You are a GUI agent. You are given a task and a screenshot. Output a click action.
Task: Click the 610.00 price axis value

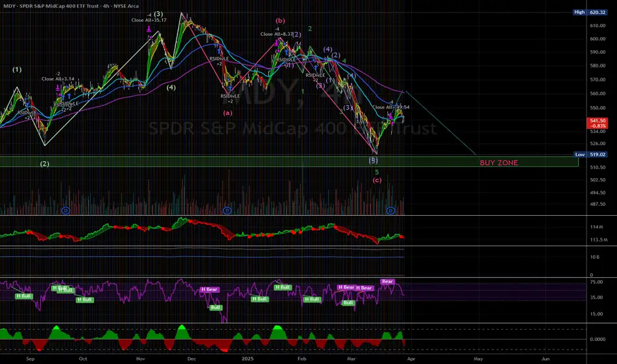pyautogui.click(x=597, y=26)
